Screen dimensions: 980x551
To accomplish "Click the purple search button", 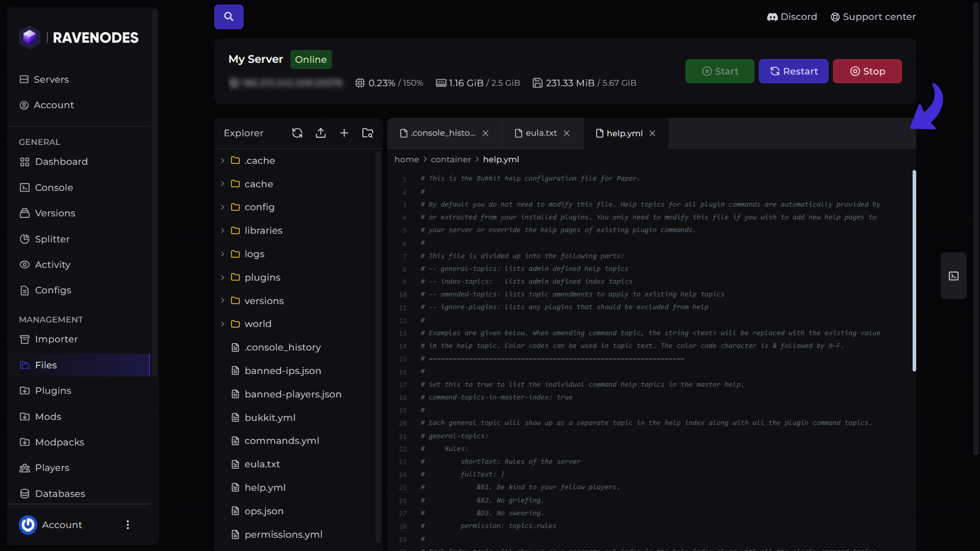I will pos(229,17).
